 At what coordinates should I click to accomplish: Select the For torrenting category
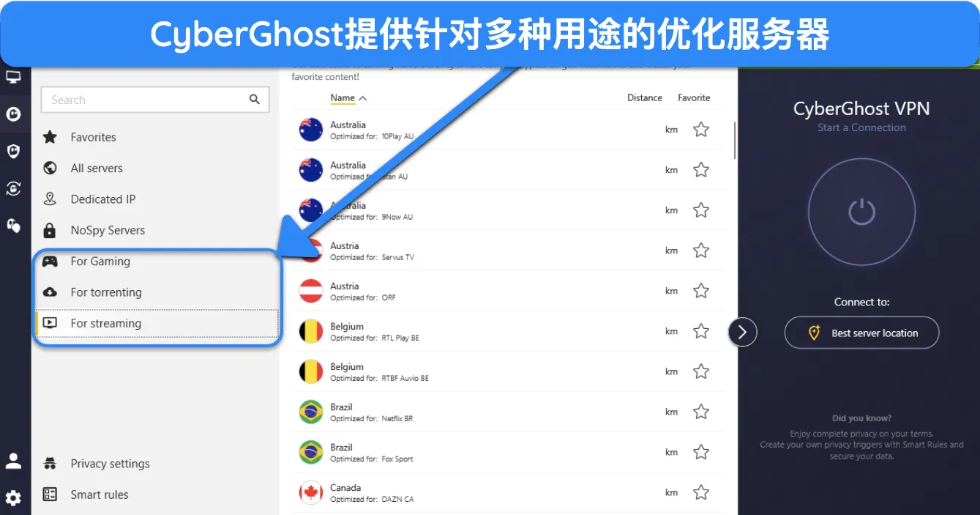pos(106,292)
